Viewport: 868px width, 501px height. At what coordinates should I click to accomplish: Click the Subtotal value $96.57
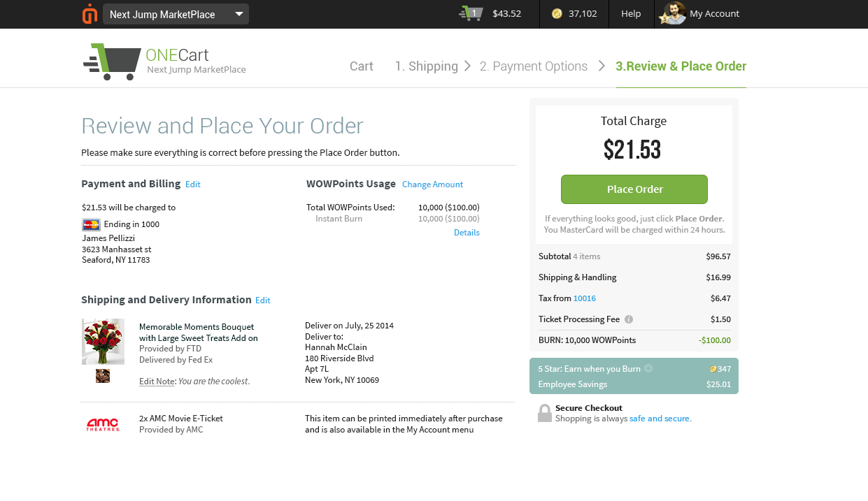tap(718, 256)
